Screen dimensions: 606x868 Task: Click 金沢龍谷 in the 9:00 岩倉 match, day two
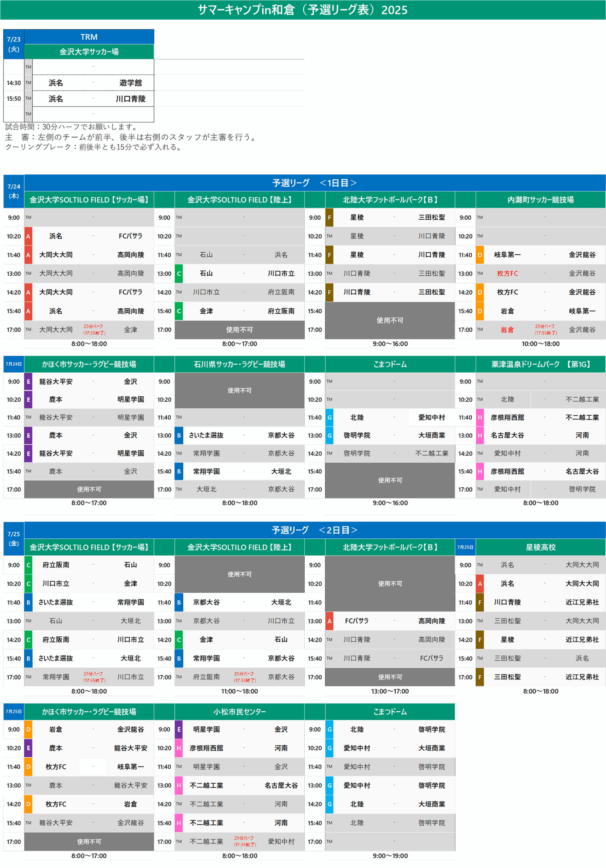(x=131, y=729)
